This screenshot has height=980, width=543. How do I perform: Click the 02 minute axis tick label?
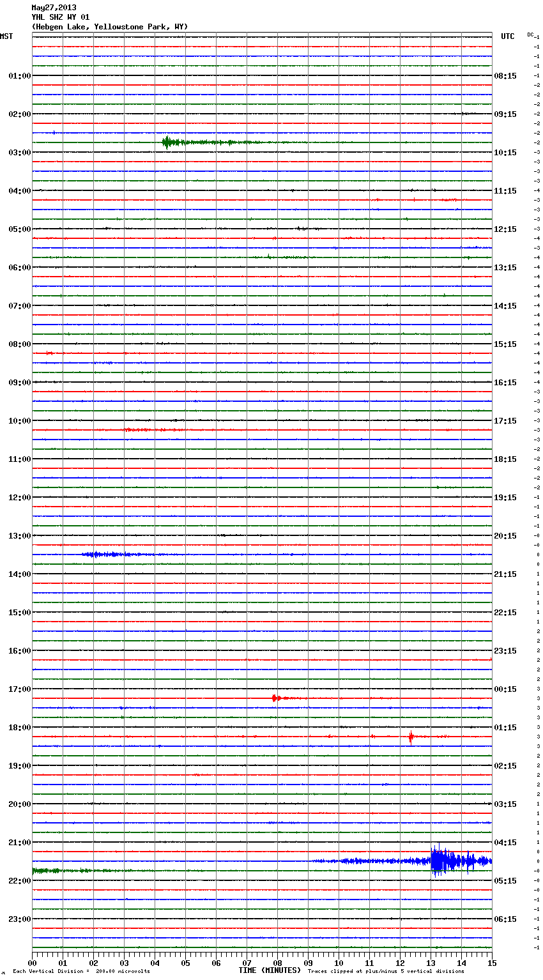[x=93, y=963]
